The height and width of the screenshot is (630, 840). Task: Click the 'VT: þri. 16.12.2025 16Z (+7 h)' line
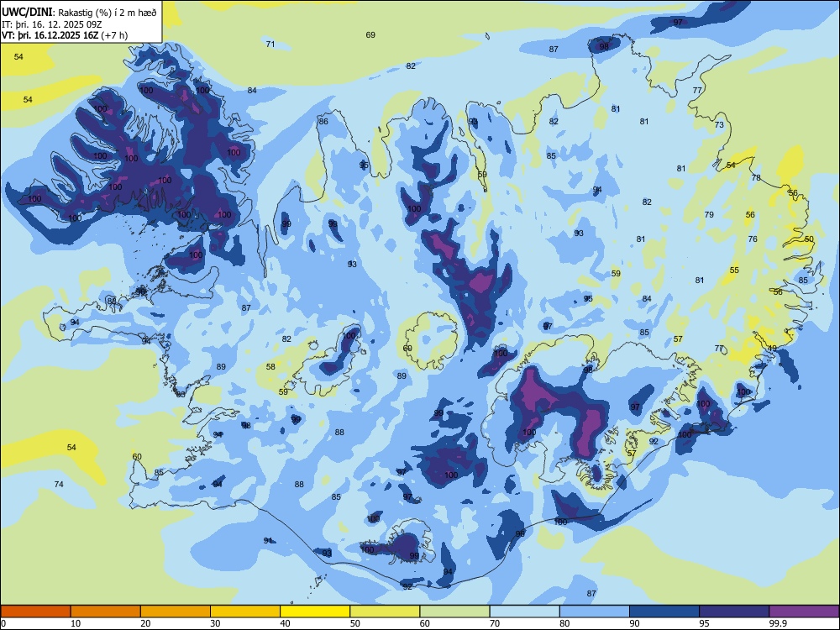65,35
